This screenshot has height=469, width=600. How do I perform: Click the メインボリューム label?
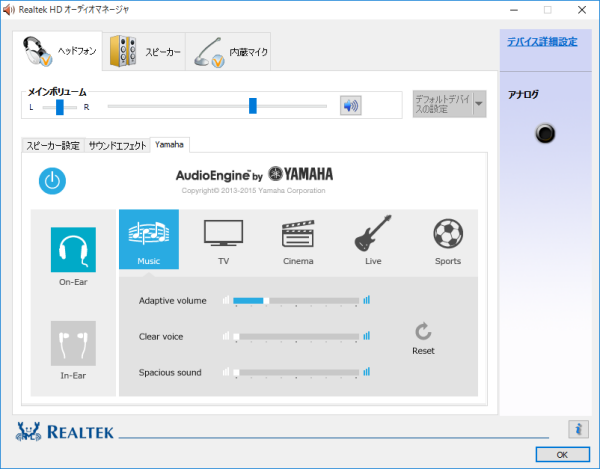[57, 92]
